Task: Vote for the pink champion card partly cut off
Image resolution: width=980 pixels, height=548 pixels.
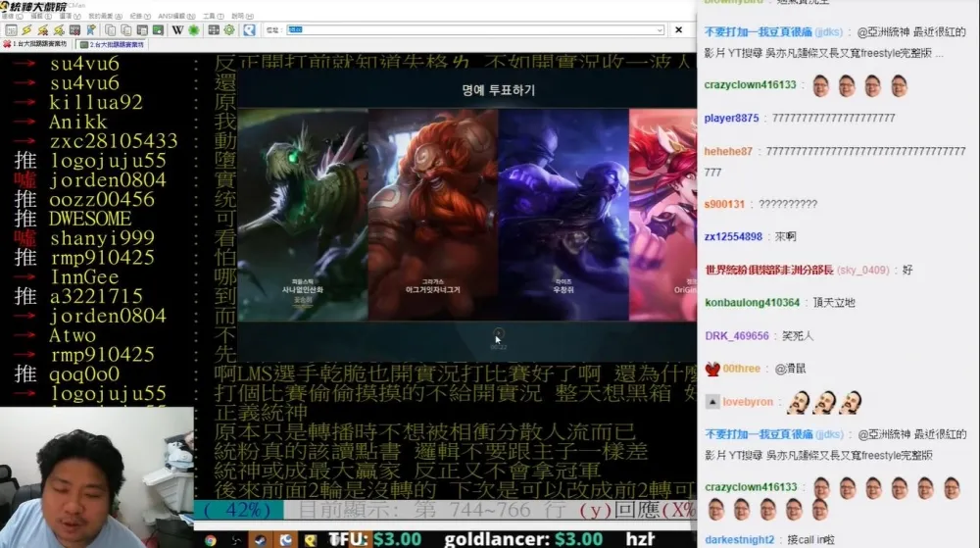Action: [663, 215]
